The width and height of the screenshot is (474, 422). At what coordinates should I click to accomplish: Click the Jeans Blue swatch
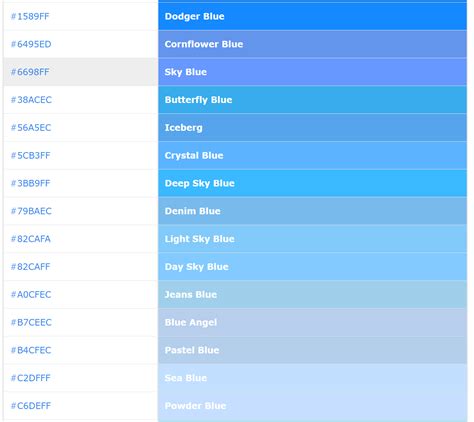click(x=312, y=294)
